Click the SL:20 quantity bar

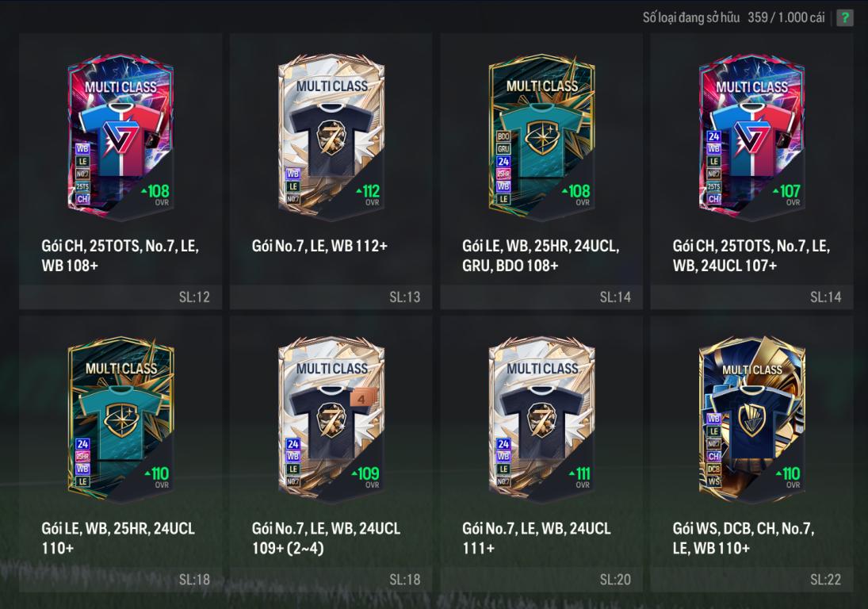(x=541, y=580)
